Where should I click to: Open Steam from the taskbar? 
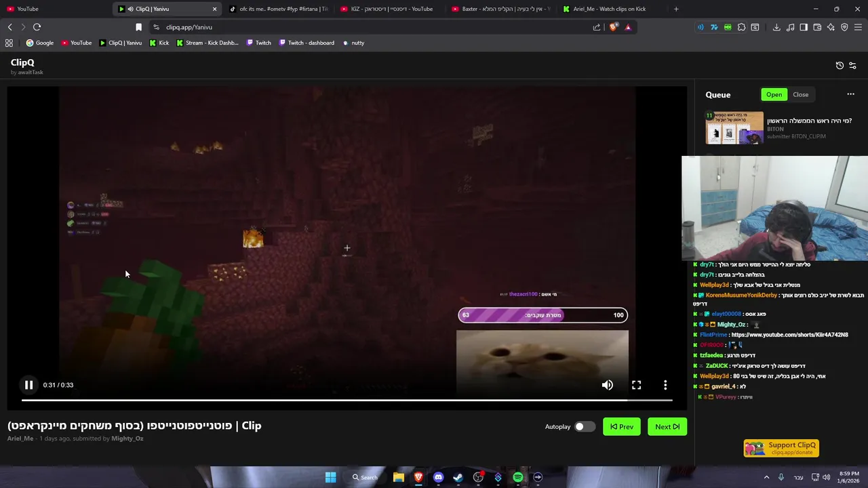pos(458,477)
